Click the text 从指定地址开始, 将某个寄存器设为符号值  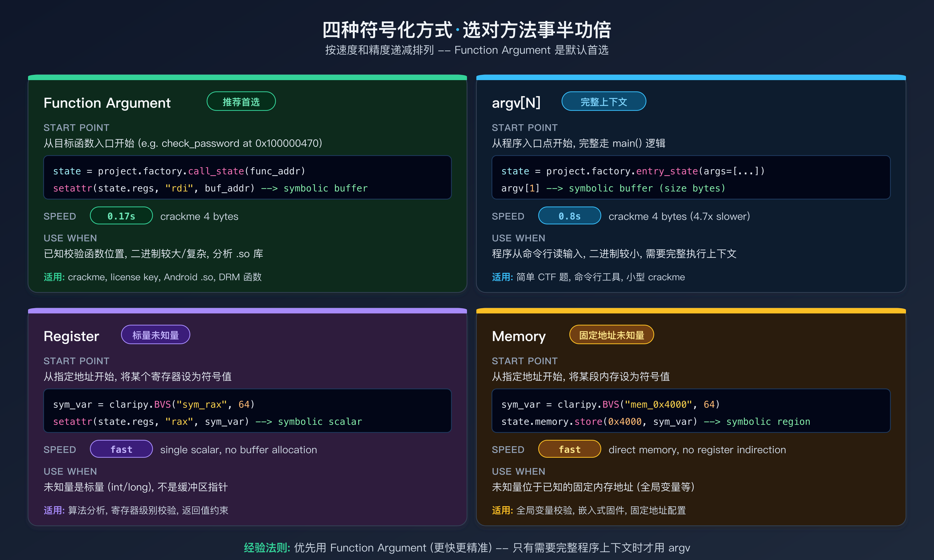(137, 377)
